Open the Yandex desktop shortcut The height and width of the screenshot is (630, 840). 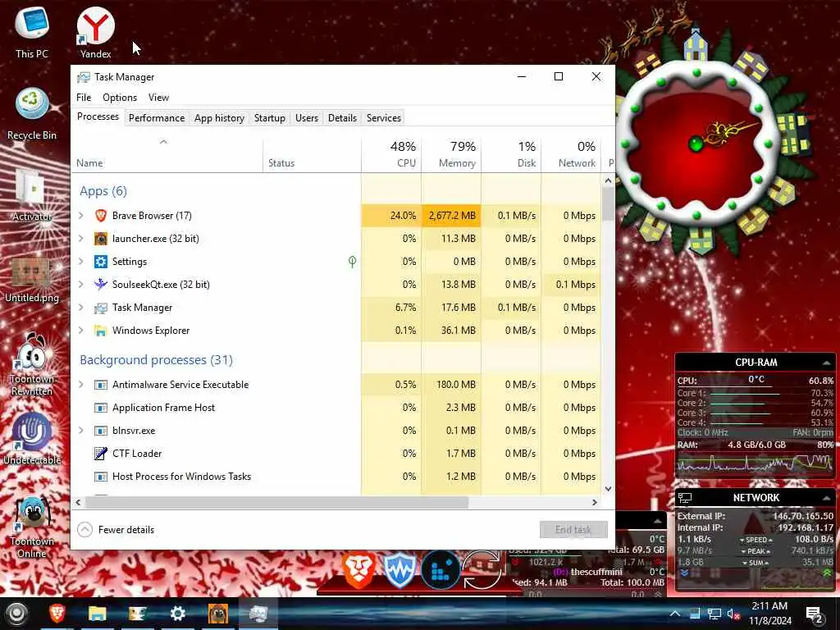[x=95, y=32]
